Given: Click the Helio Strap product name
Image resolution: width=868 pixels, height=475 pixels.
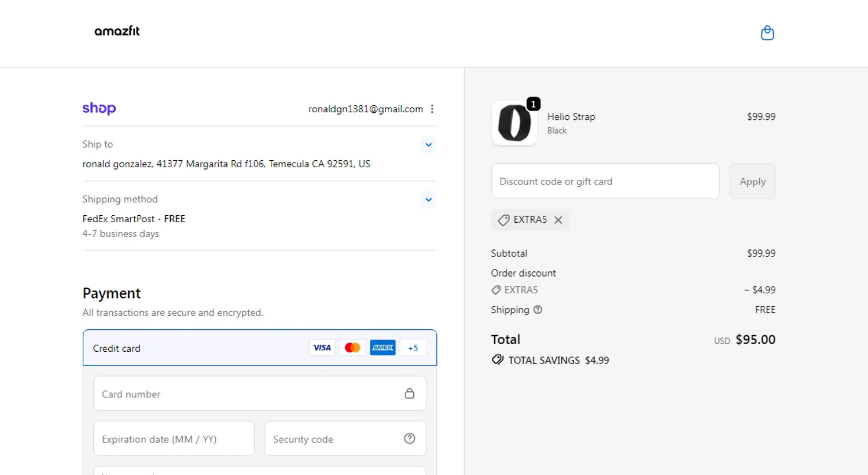Looking at the screenshot, I should coord(571,116).
